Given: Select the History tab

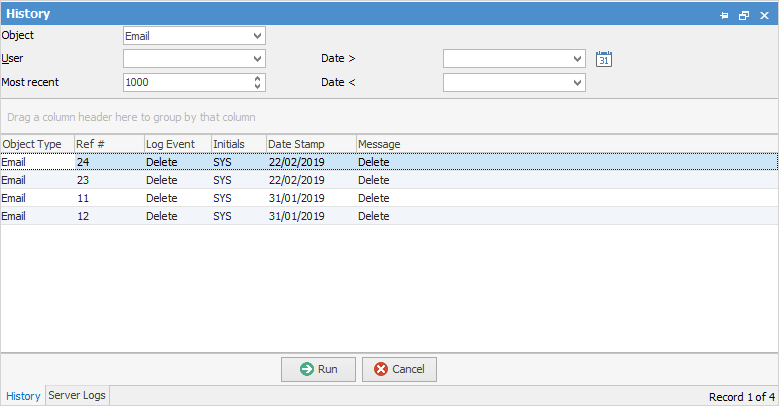Looking at the screenshot, I should click(23, 396).
